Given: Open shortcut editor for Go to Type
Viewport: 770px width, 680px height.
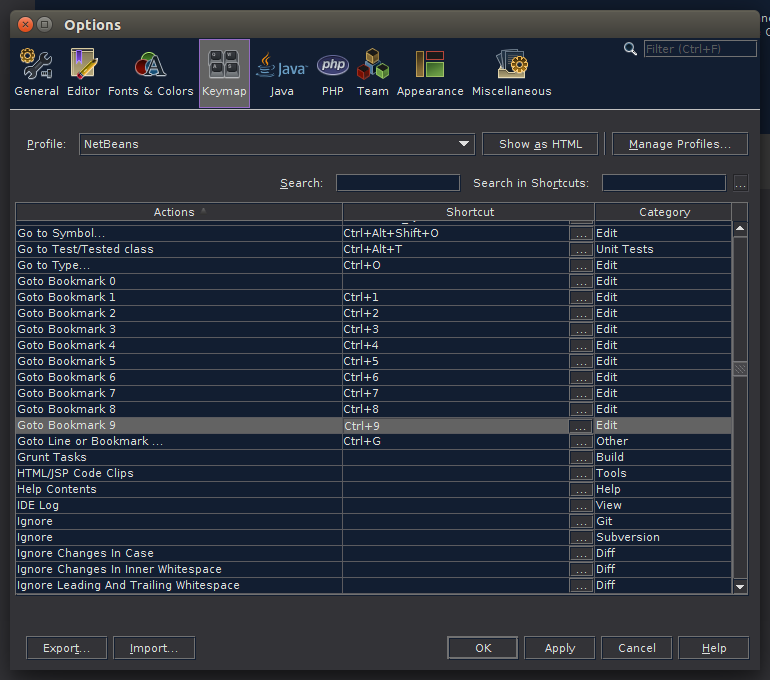Looking at the screenshot, I should [x=581, y=266].
